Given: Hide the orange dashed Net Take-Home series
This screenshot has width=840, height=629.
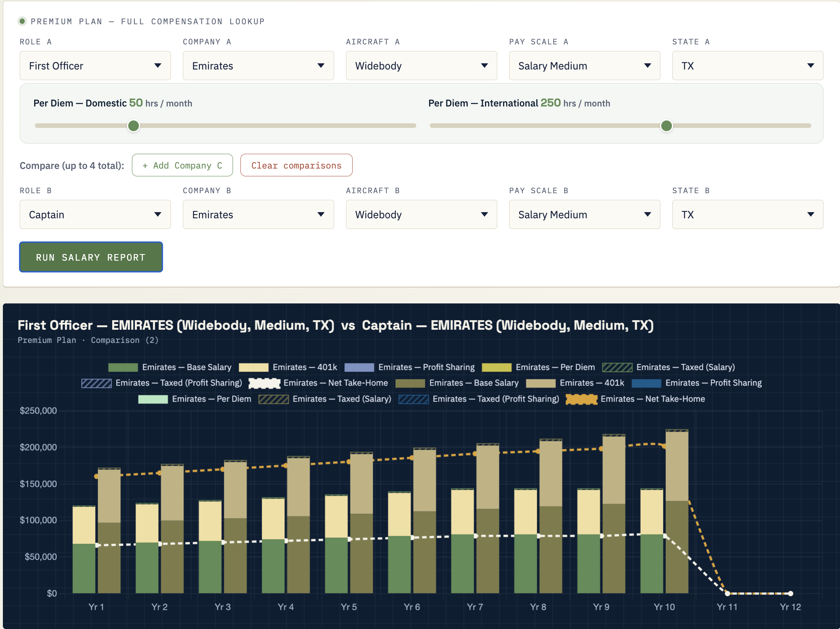Looking at the screenshot, I should click(636, 399).
